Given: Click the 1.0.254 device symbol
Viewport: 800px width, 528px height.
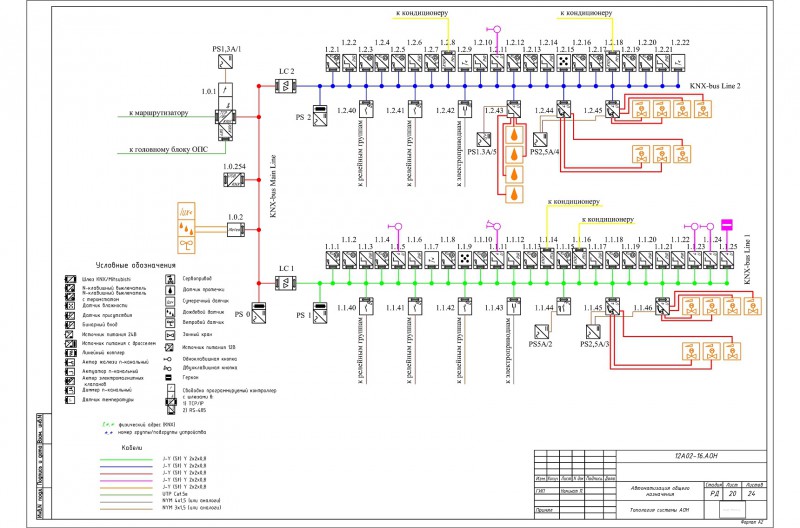Looking at the screenshot, I should [234, 180].
